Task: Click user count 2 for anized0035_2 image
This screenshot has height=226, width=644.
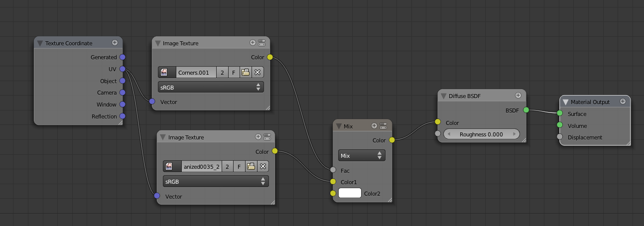Action: 227,166
